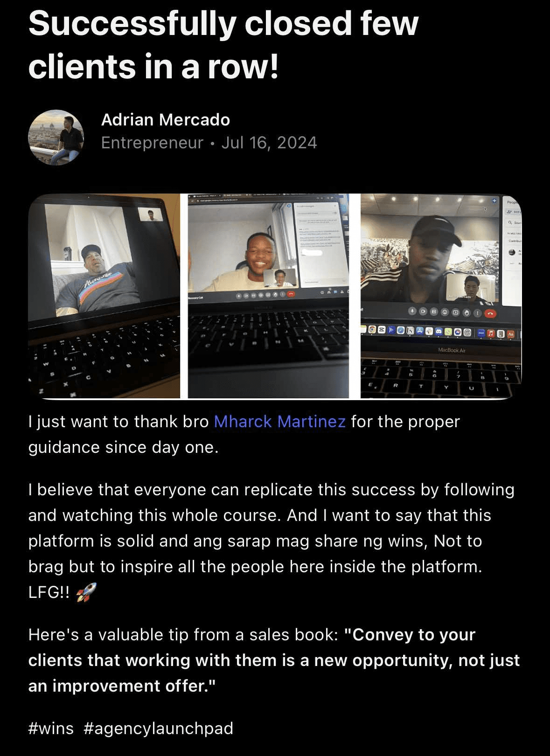Open the #agencylaunchpad hashtag
This screenshot has height=756, width=550.
(x=159, y=728)
